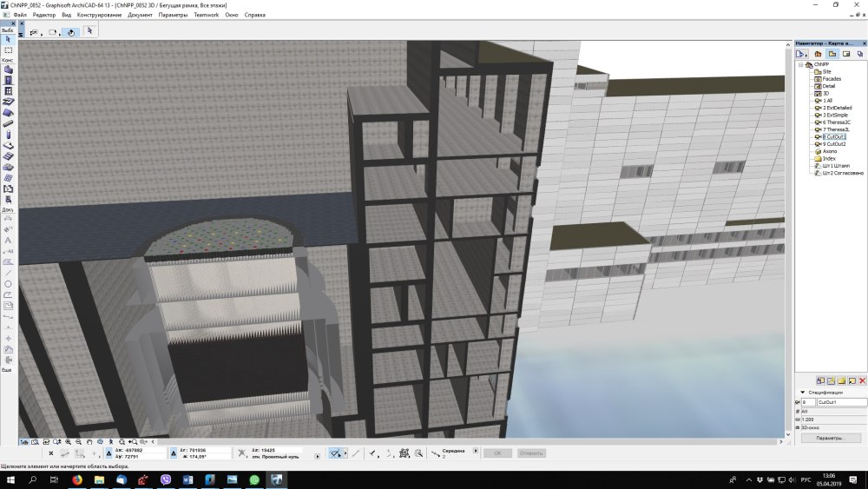
Task: Select the Roof tool in the toolbox
Action: (x=9, y=112)
